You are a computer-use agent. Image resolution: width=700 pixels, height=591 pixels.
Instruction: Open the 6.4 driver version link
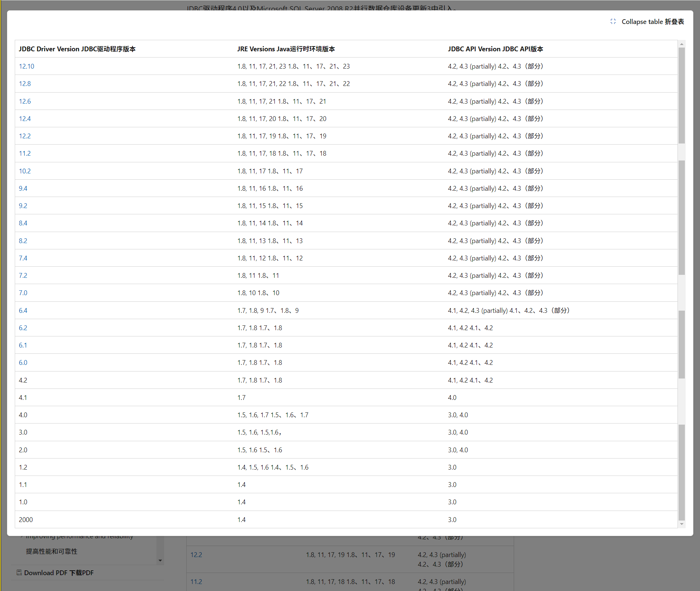click(x=23, y=311)
